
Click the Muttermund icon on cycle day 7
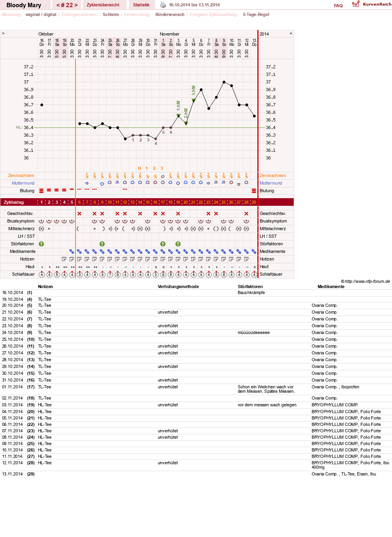87,183
